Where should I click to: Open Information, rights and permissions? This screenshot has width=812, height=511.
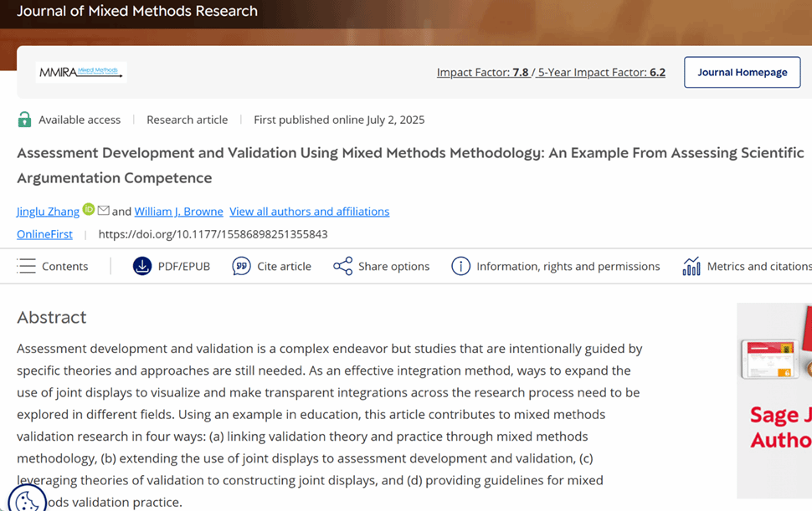[x=568, y=266]
